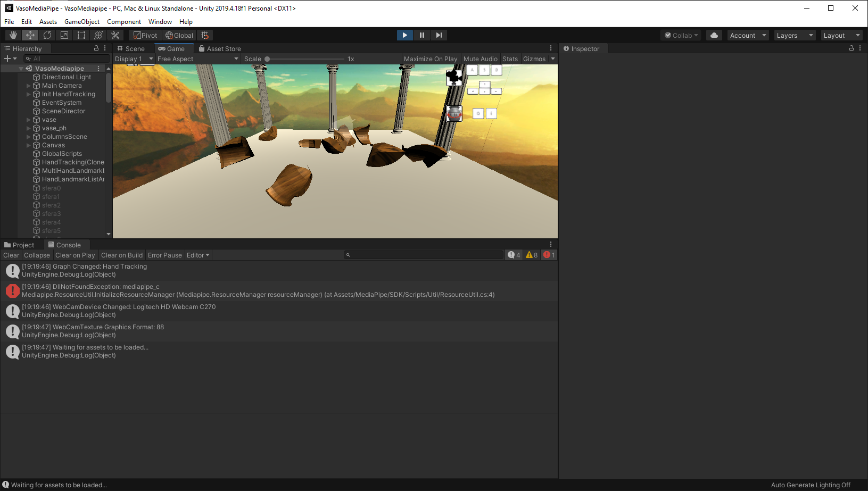Viewport: 868px width, 491px height.
Task: Select the Rotate tool
Action: point(47,35)
